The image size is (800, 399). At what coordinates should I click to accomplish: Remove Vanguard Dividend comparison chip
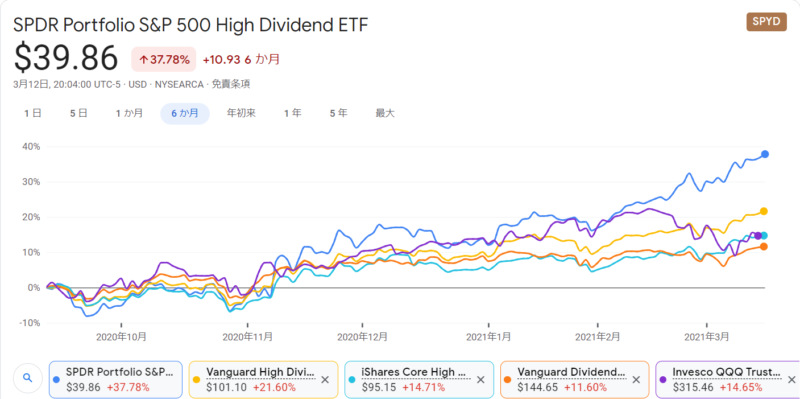tap(636, 380)
